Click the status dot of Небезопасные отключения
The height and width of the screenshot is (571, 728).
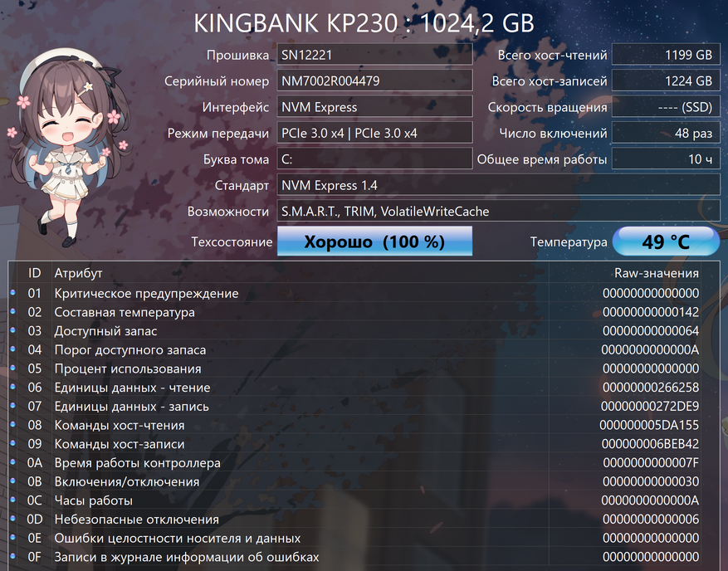[13, 518]
